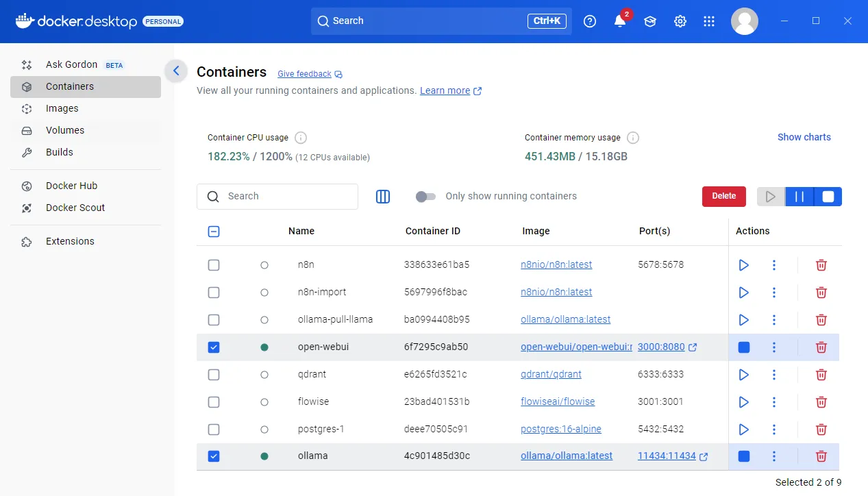This screenshot has width=868, height=496.
Task: Open Docker Scout
Action: [x=75, y=208]
